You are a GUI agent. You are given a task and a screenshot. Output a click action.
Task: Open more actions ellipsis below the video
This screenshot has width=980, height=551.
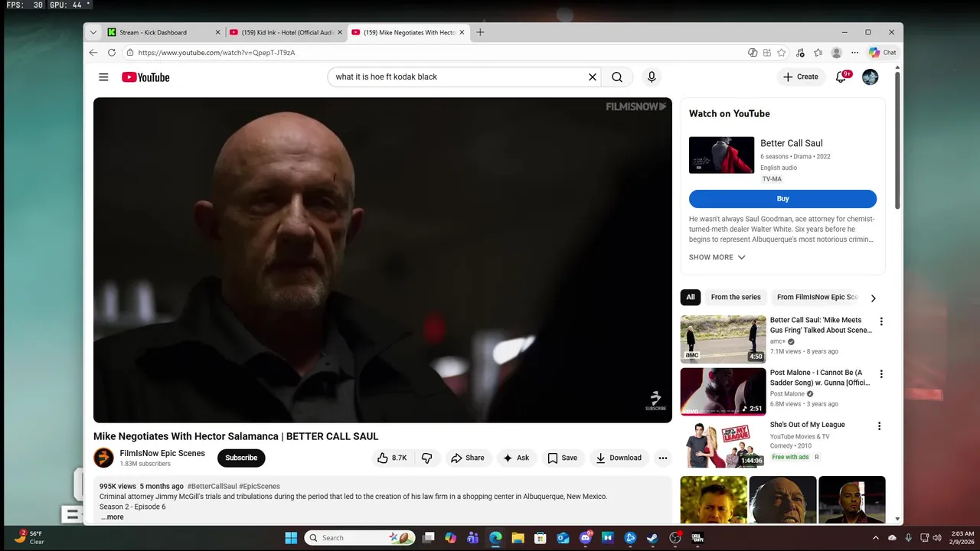click(663, 458)
